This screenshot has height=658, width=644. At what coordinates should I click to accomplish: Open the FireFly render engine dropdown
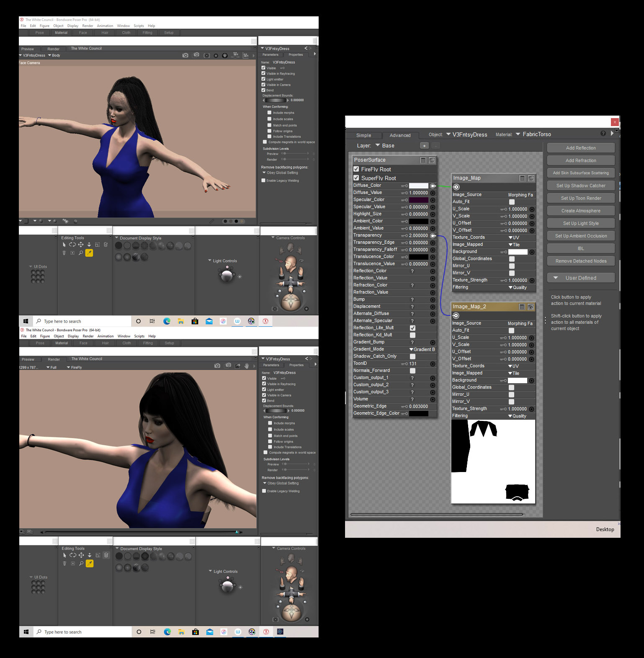pyautogui.click(x=74, y=367)
